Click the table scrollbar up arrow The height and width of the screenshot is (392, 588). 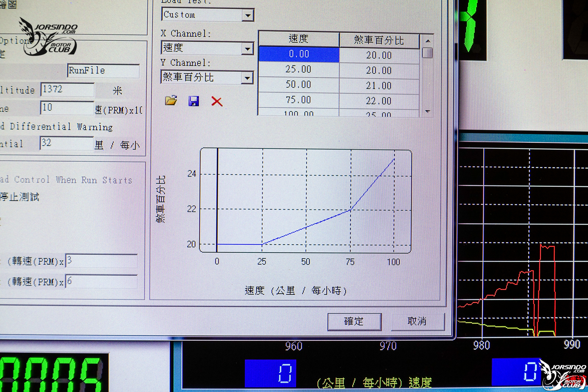click(428, 41)
